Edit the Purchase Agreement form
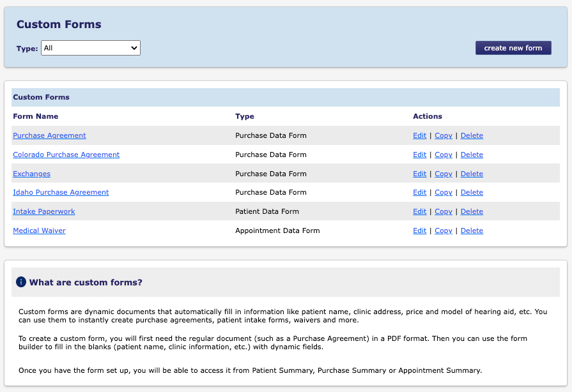This screenshot has height=392, width=572. tap(419, 135)
